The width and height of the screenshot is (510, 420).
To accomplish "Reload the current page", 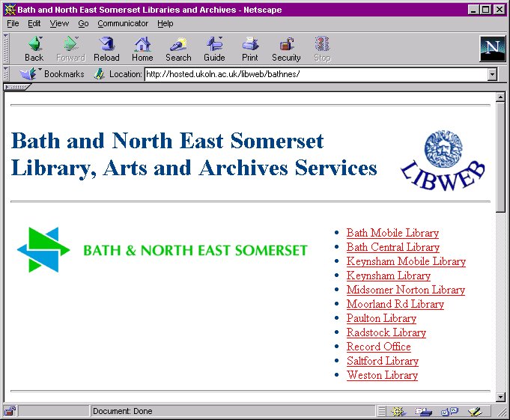I will 106,49.
